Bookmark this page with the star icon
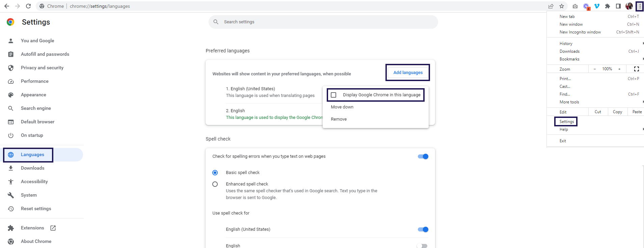The width and height of the screenshot is (644, 248). (x=562, y=6)
